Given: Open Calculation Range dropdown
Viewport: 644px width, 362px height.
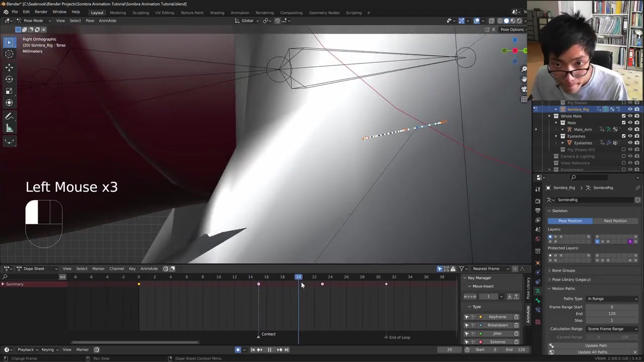Looking at the screenshot, I should [612, 329].
